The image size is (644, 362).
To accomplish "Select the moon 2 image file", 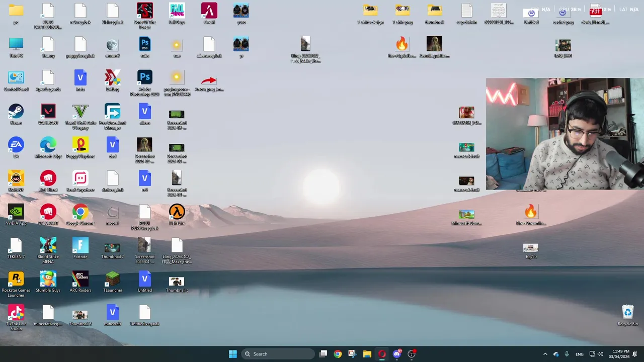I will tap(113, 48).
